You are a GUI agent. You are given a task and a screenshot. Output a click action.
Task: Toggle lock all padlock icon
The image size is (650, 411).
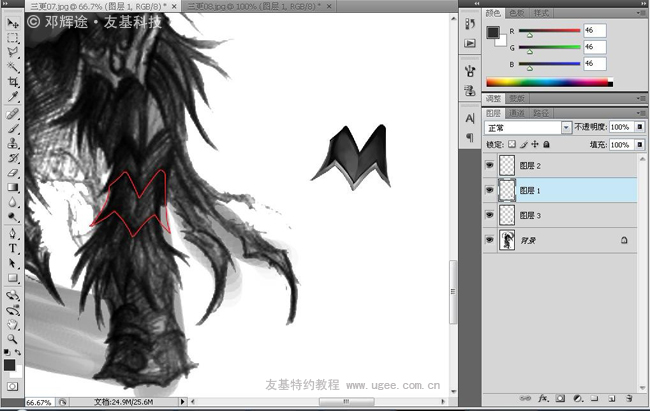coord(546,144)
